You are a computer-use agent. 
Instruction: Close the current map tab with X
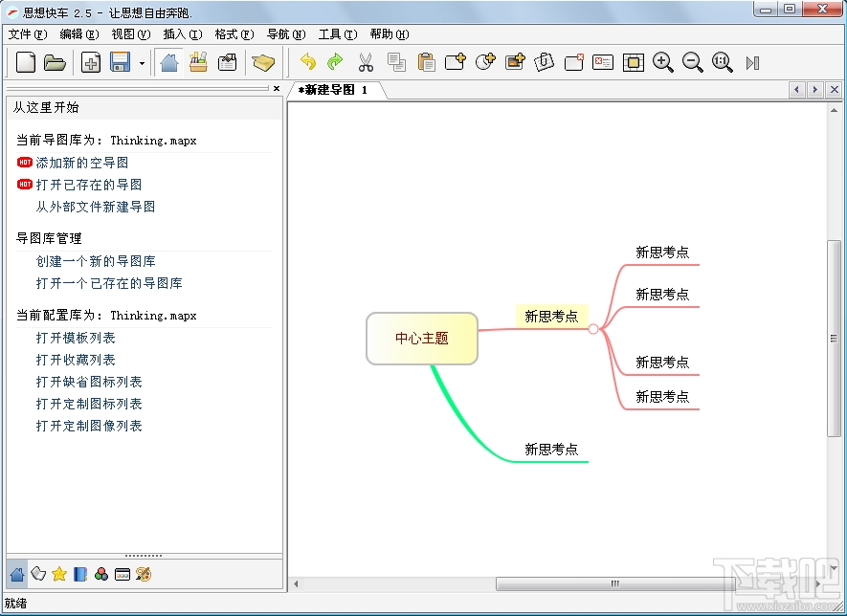coord(834,90)
